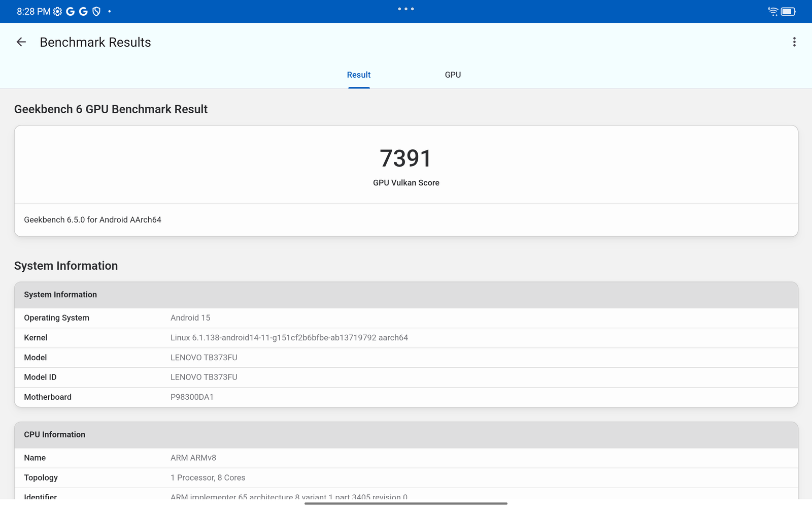Tap the battery indicator icon

coord(788,11)
